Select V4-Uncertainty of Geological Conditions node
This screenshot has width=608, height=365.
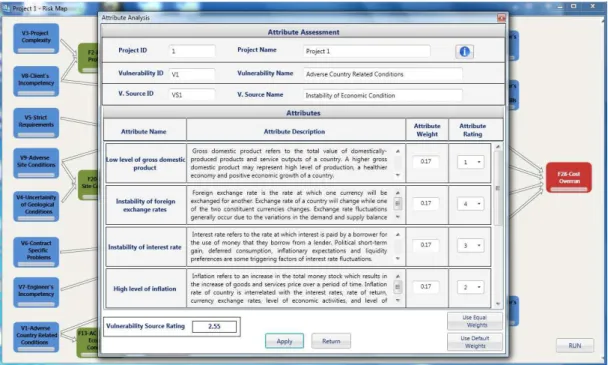pos(36,206)
